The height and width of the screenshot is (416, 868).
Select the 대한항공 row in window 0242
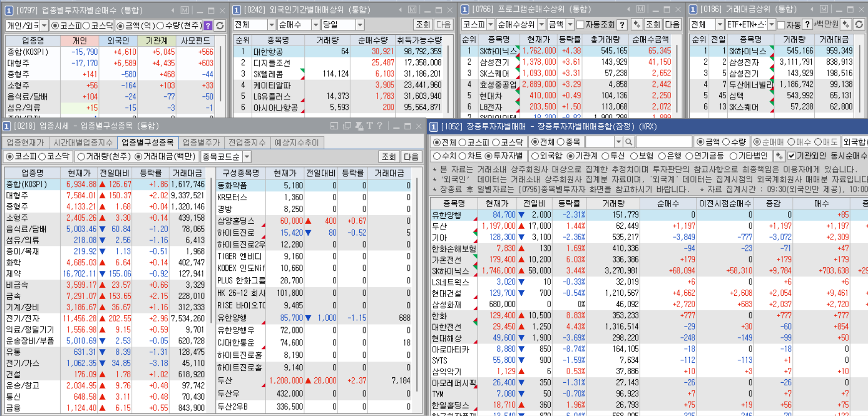[x=338, y=51]
